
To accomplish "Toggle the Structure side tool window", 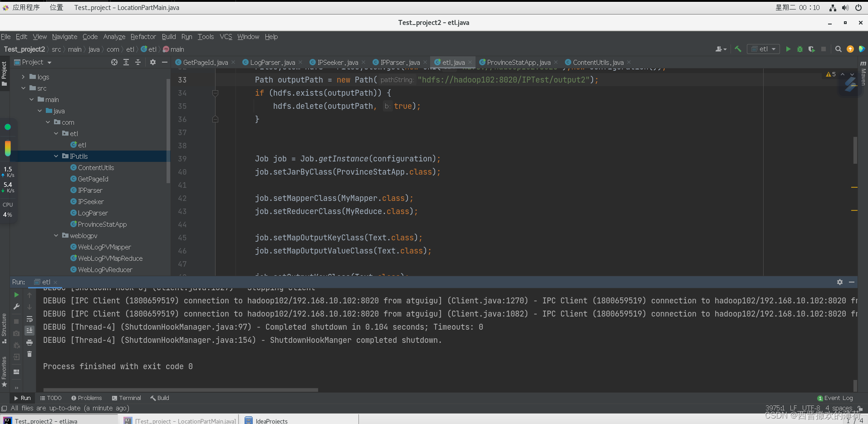I will point(5,328).
